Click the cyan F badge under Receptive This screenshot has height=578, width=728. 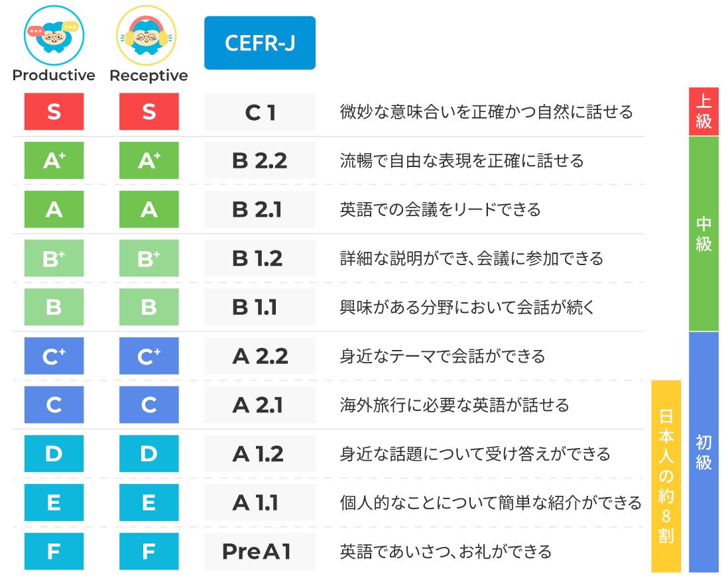(149, 551)
